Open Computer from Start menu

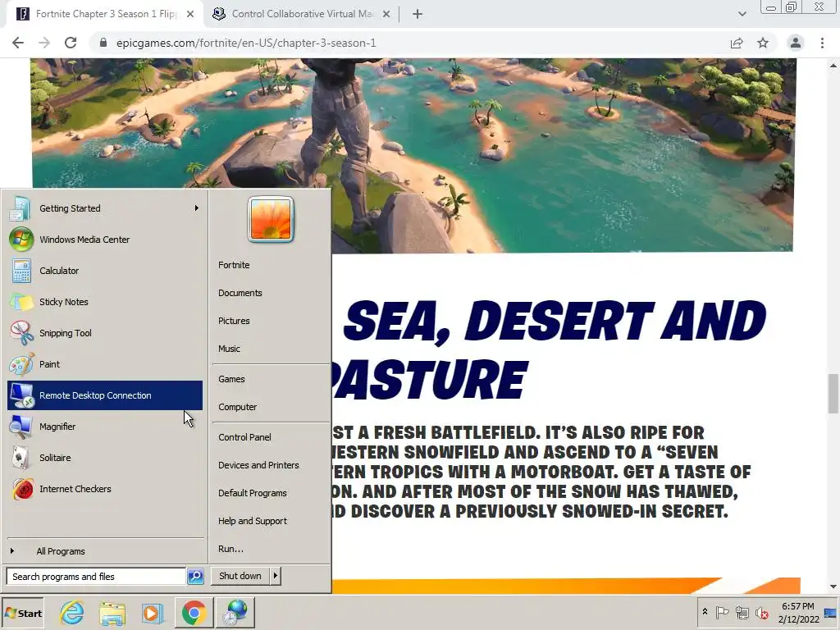tap(237, 407)
